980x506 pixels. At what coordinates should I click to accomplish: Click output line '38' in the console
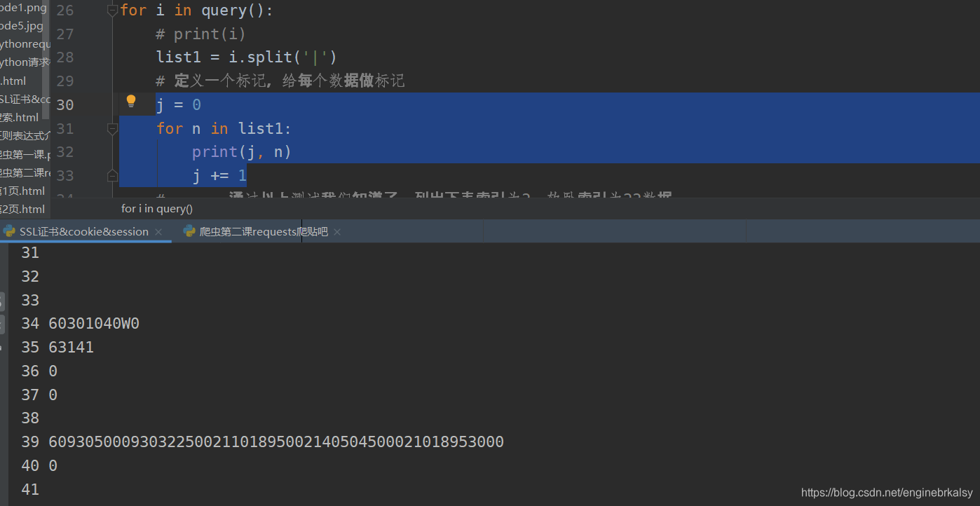30,418
